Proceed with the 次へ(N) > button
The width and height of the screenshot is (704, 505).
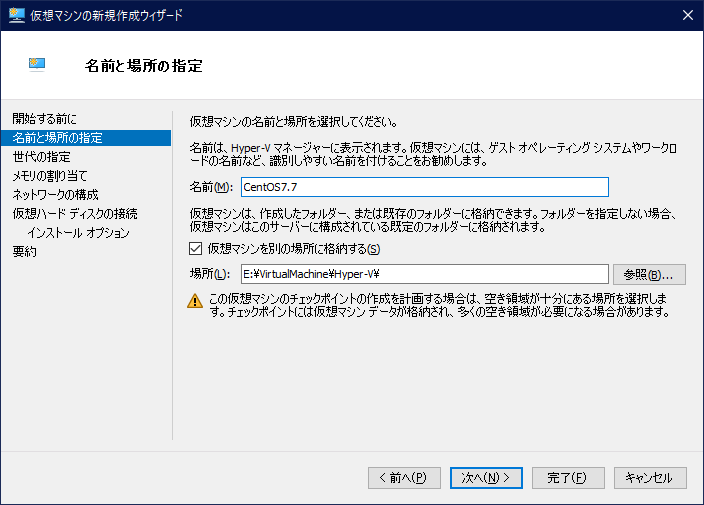tap(486, 478)
